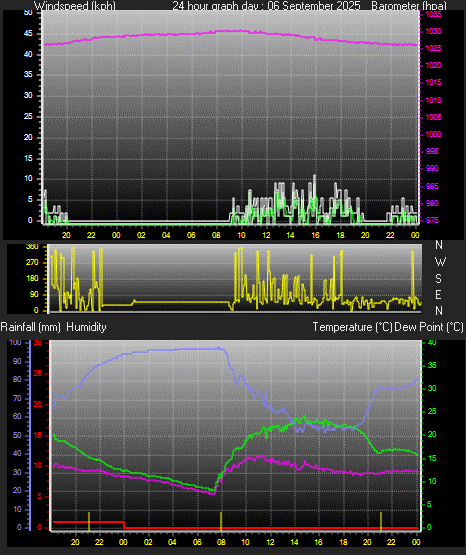
Task: Click the Barometer (hpa) axis title
Action: pyautogui.click(x=409, y=5)
